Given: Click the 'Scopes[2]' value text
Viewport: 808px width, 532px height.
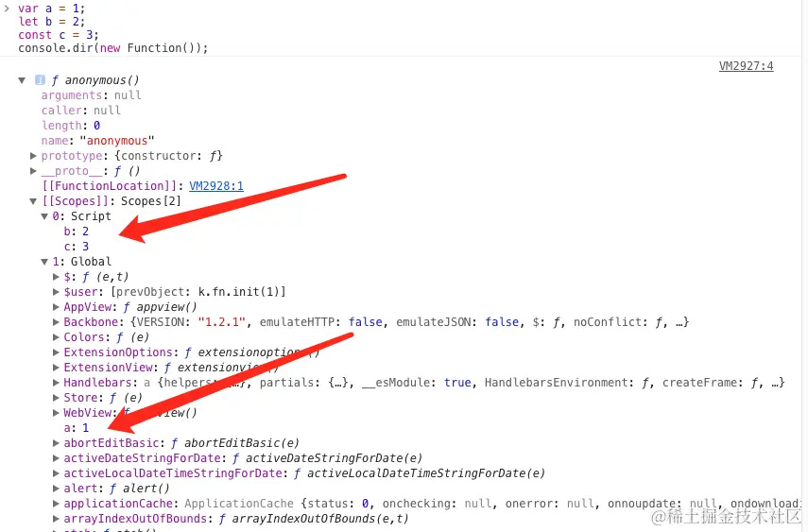Looking at the screenshot, I should pos(151,201).
